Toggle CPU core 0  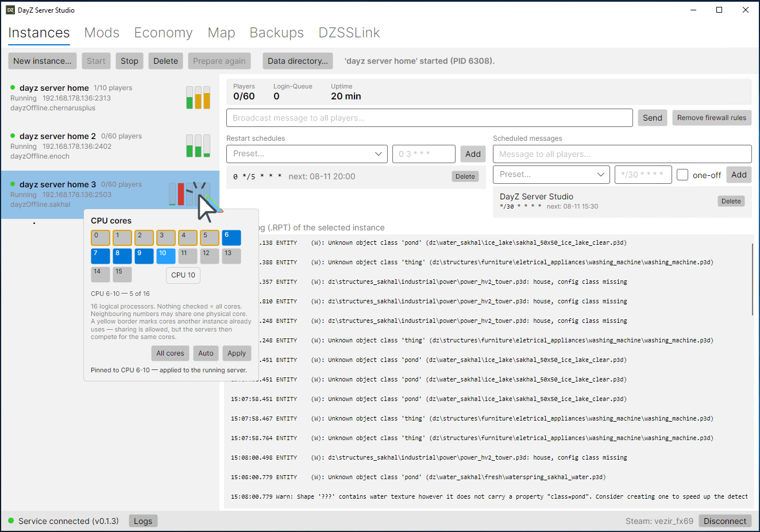101,238
